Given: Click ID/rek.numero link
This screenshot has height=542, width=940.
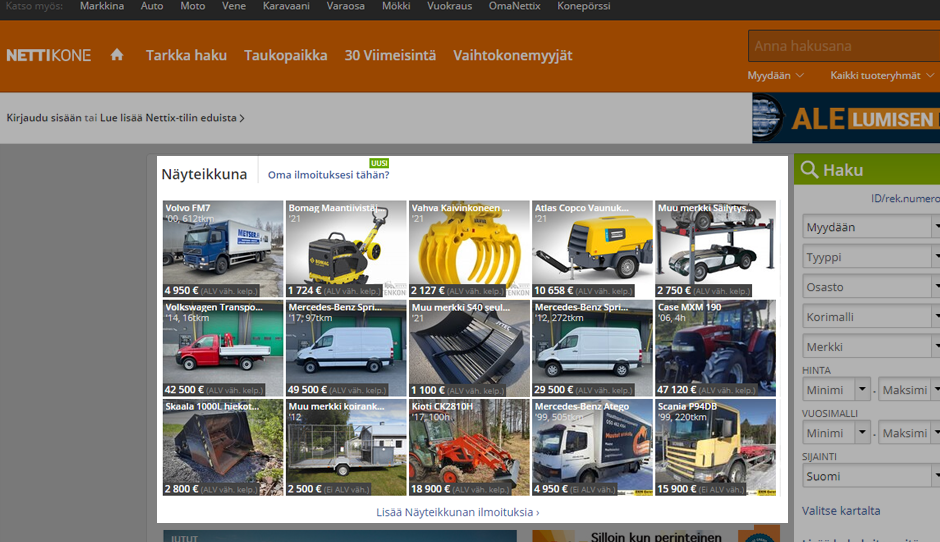Looking at the screenshot, I should (x=905, y=198).
